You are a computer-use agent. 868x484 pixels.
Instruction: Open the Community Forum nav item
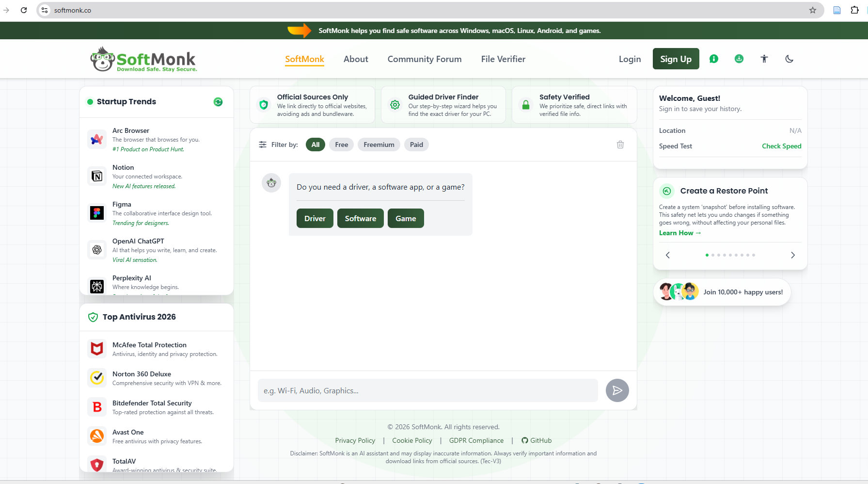tap(424, 59)
